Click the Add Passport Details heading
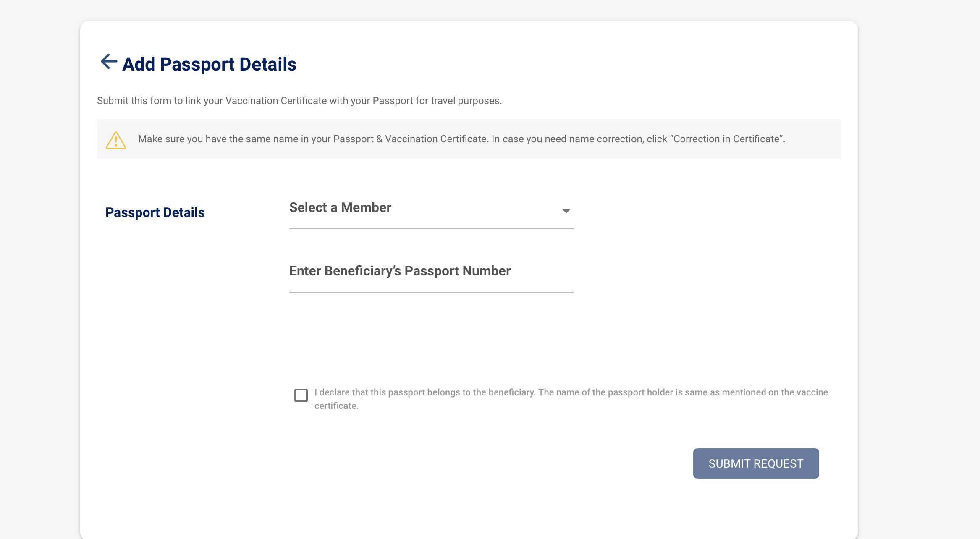The image size is (980, 539). [x=209, y=64]
